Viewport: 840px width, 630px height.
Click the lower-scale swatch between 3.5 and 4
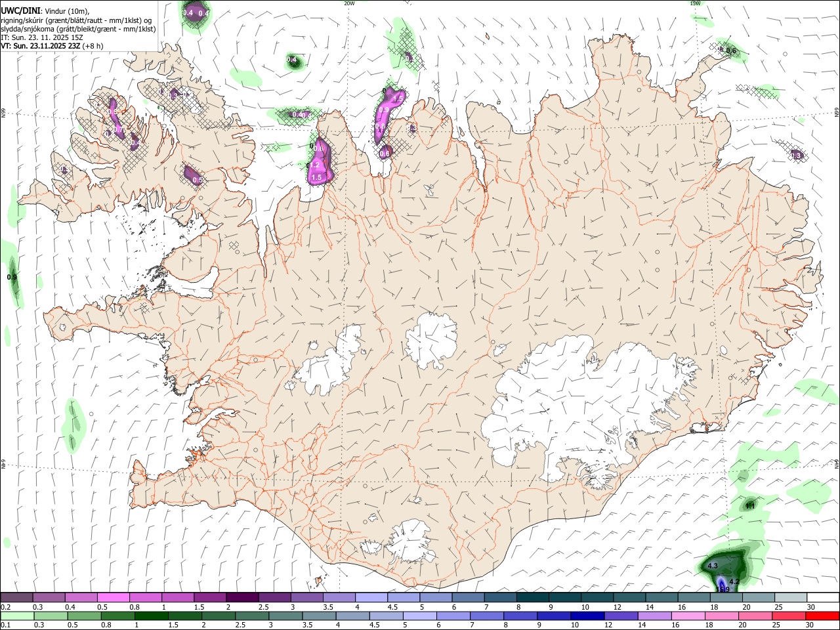point(318,616)
